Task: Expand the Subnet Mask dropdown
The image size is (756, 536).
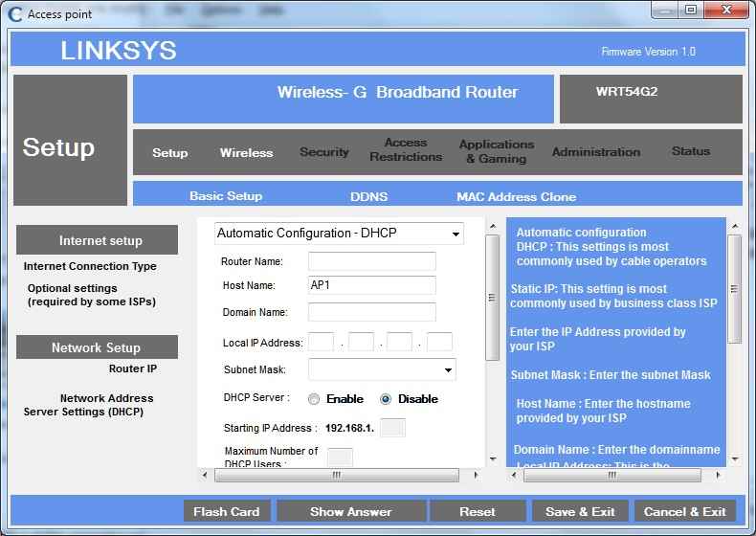Action: click(382, 369)
